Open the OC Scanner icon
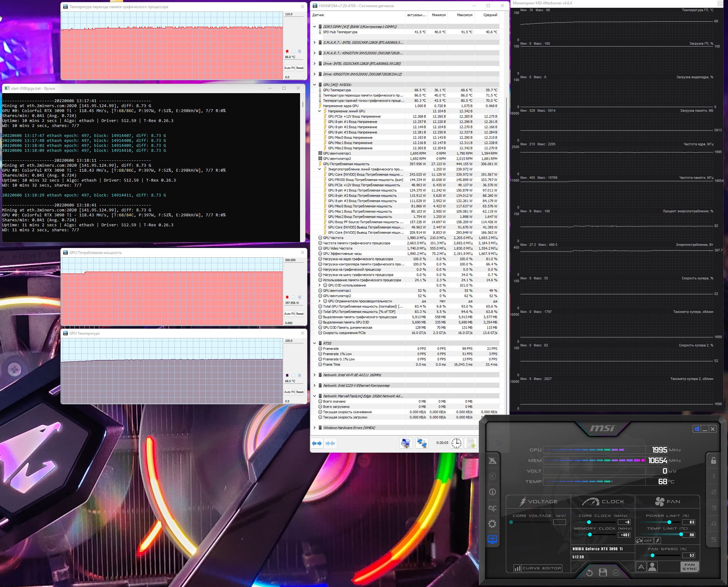The image size is (728, 587). click(x=492, y=508)
